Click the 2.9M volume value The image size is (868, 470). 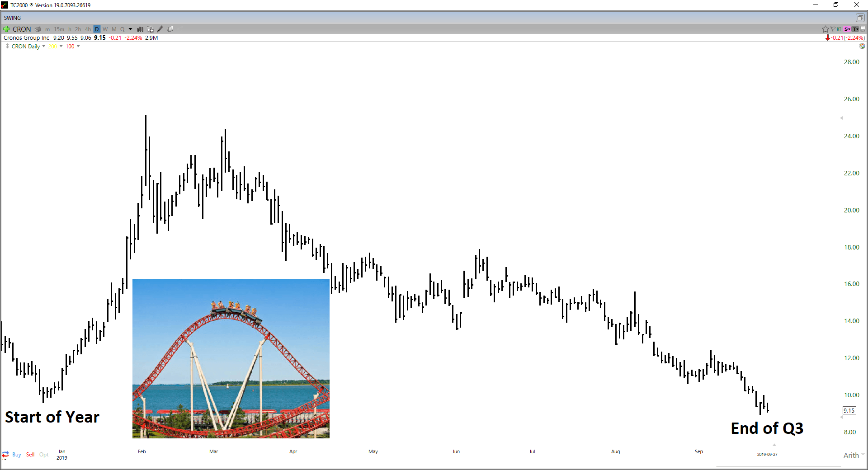pyautogui.click(x=151, y=38)
